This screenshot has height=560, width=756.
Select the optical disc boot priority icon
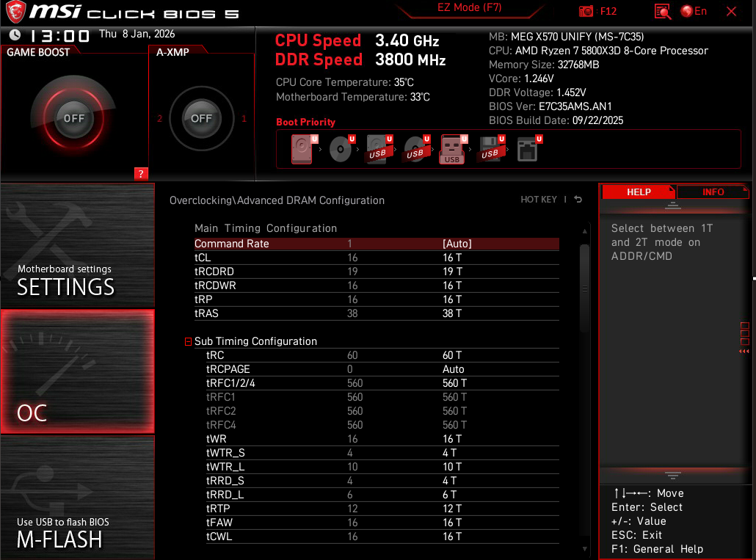coord(341,149)
